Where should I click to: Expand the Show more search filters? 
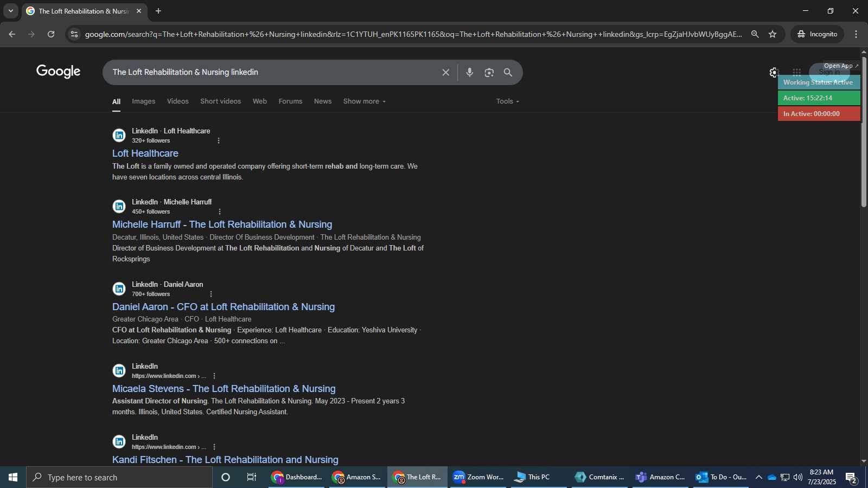point(365,101)
